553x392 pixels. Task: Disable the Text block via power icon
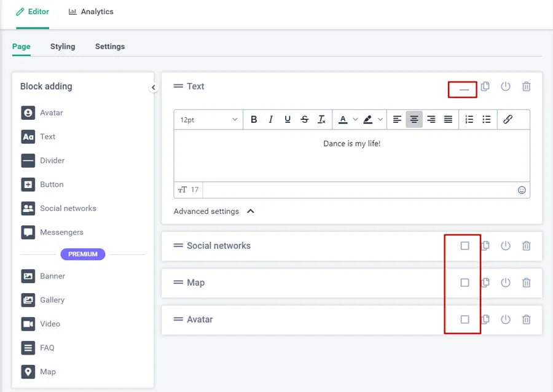click(505, 87)
